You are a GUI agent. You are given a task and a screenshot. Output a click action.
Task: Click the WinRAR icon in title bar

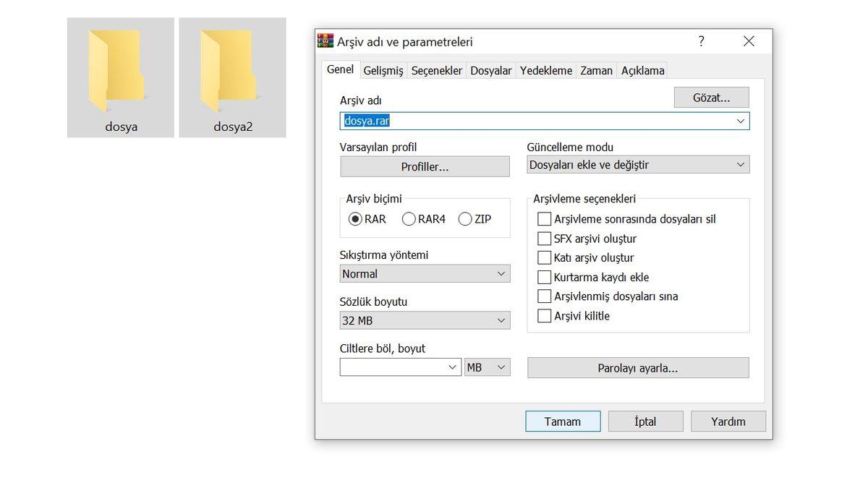[325, 41]
